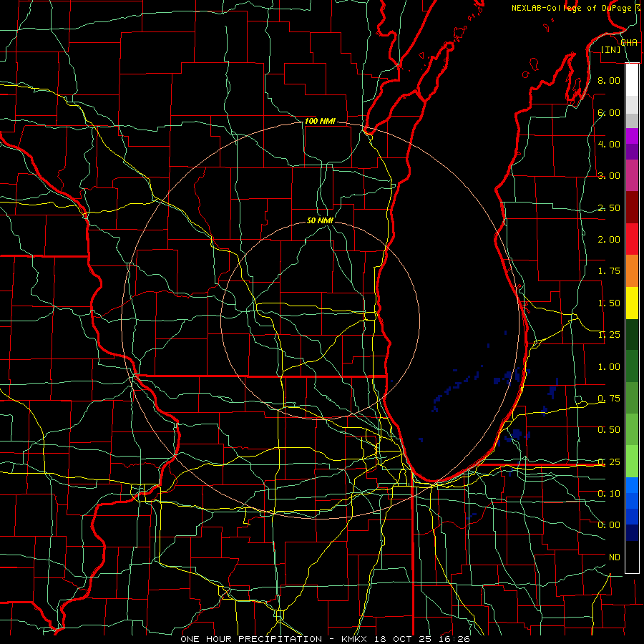Click the 0.50 legend value

point(609,430)
